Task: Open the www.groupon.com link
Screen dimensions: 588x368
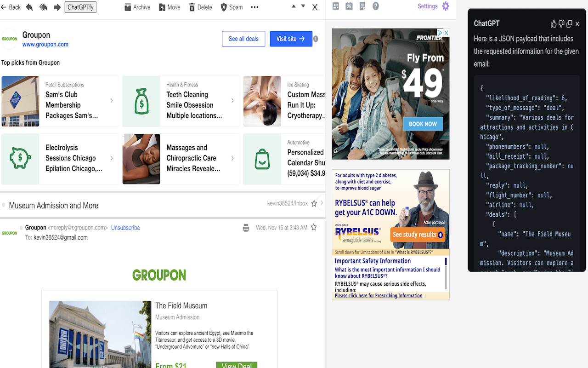Action: [45, 45]
